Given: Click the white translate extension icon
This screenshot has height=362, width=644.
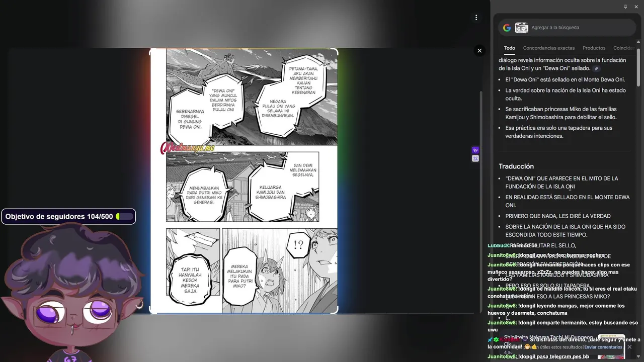Looking at the screenshot, I should (475, 158).
